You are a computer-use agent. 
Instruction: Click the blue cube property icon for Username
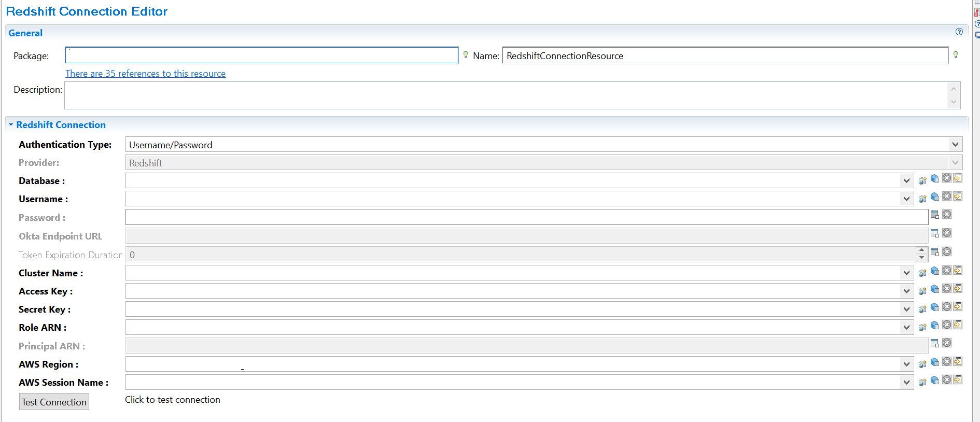point(935,196)
